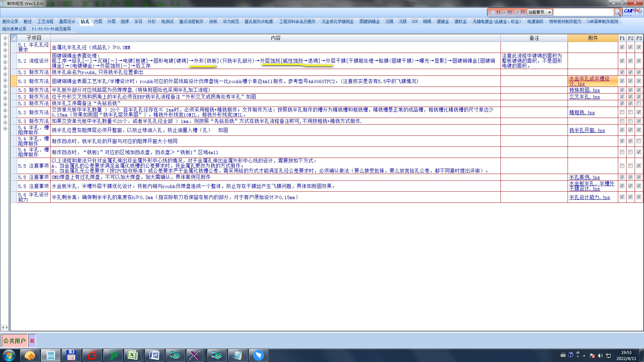The image size is (644, 362).
Task: Click the search text input field
Action: point(583,12)
